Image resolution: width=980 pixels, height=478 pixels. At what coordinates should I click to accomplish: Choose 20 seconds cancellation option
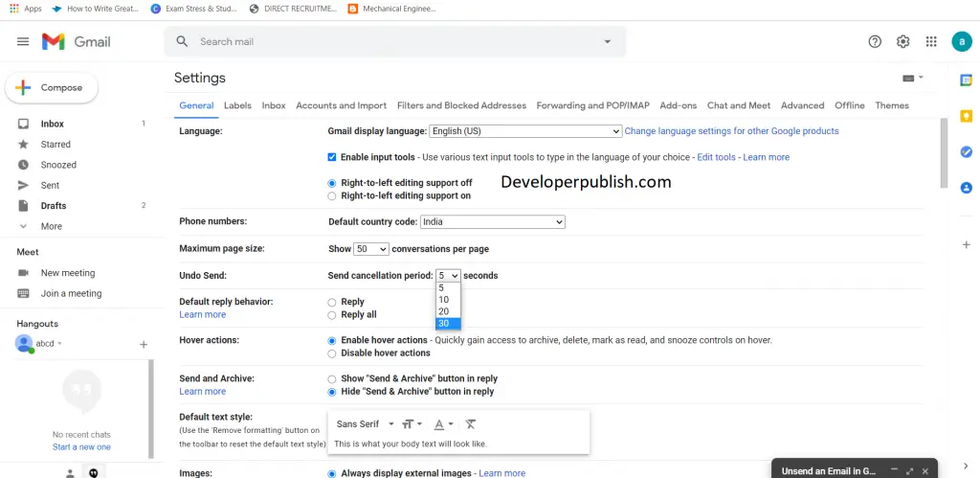tap(448, 311)
